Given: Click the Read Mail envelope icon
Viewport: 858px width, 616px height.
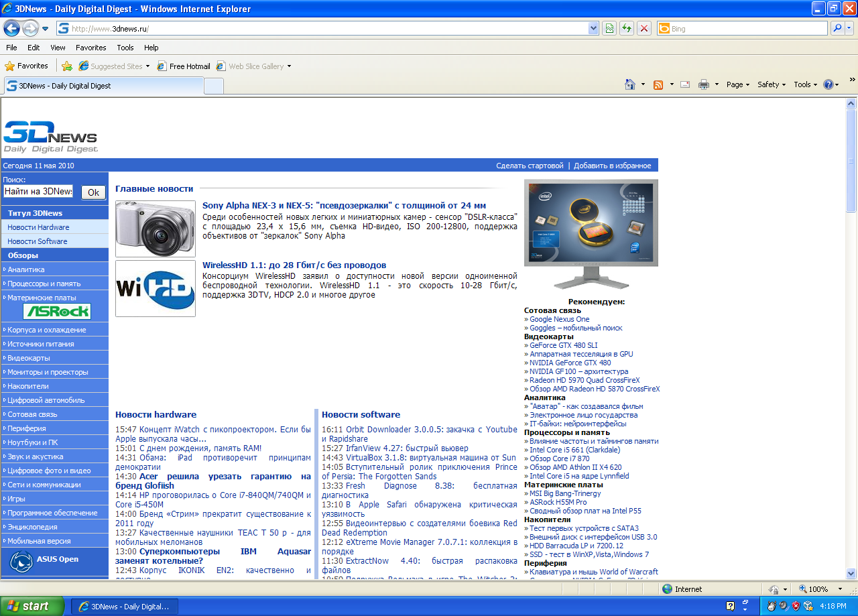Looking at the screenshot, I should coord(685,84).
